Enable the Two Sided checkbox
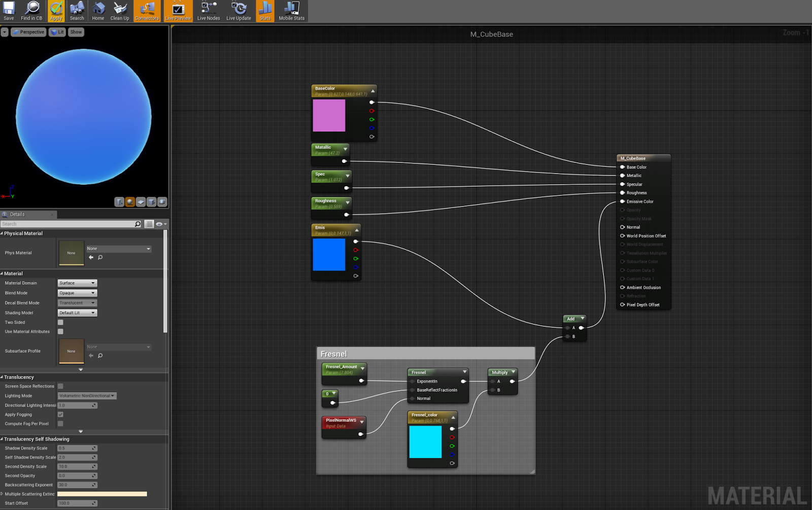The image size is (812, 510). 60,322
